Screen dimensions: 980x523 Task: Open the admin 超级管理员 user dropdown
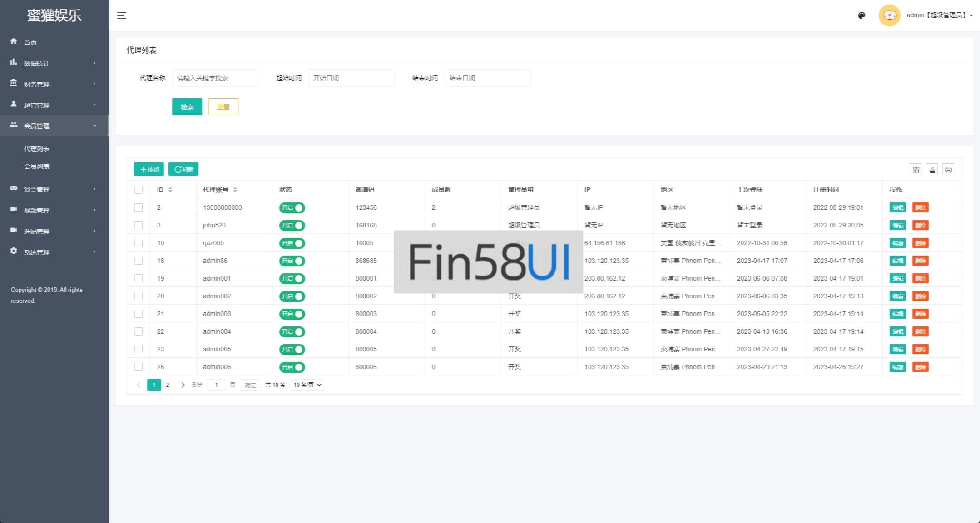939,15
